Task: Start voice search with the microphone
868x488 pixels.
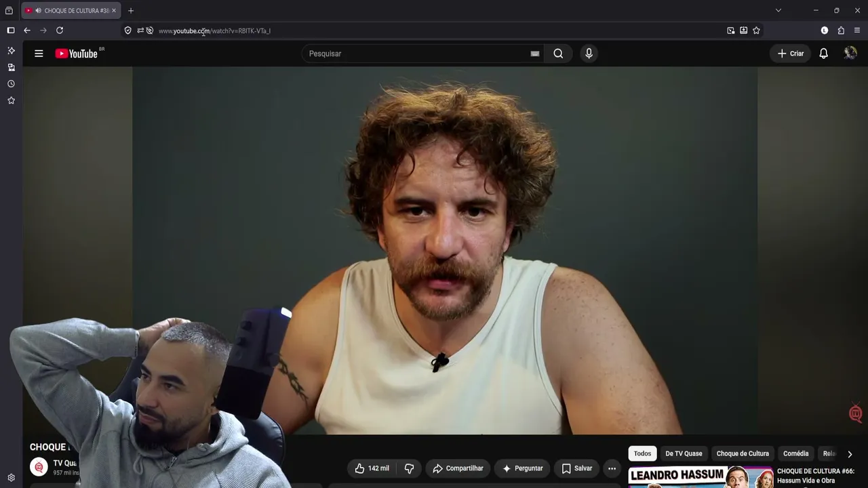Action: coord(589,54)
